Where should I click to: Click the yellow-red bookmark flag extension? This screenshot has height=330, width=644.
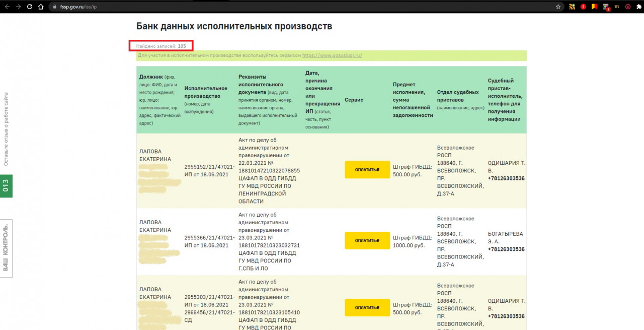click(594, 7)
